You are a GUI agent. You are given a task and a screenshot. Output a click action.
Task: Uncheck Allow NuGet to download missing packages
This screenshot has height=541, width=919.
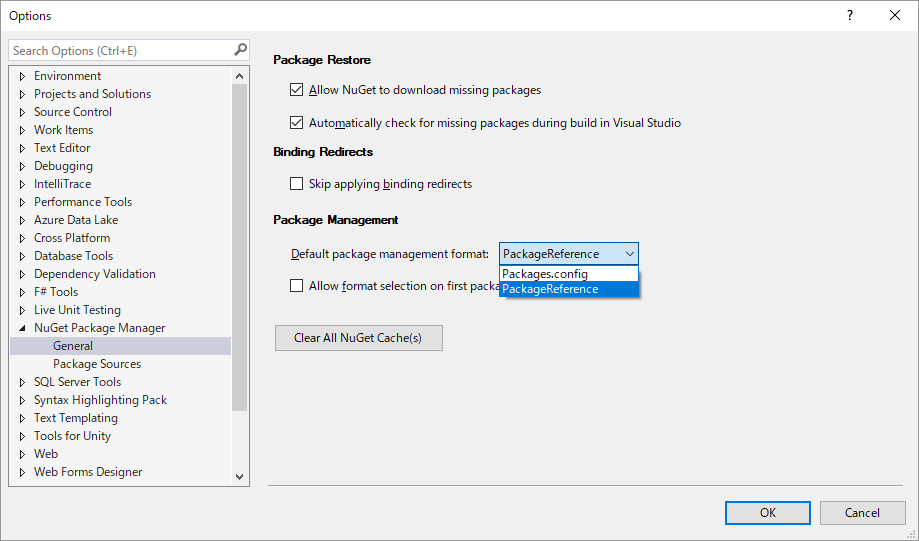pos(297,90)
